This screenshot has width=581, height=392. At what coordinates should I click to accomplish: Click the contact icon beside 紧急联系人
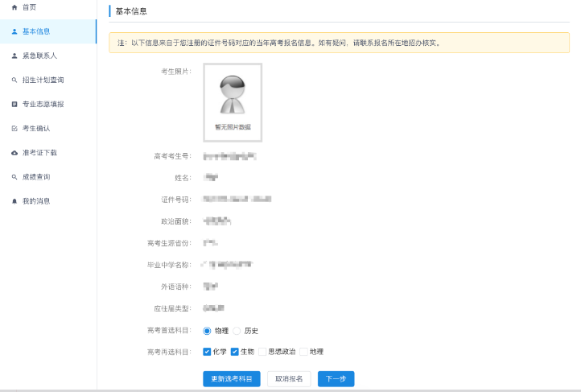[x=14, y=56]
